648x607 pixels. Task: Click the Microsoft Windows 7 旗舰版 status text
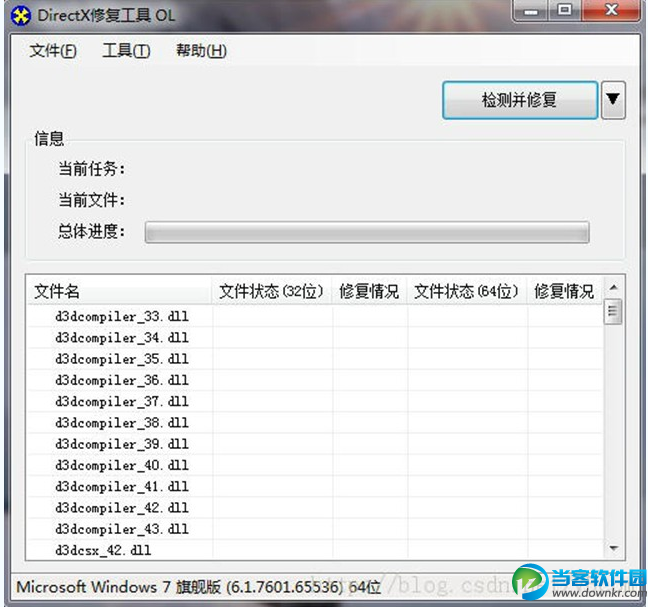pos(198,587)
